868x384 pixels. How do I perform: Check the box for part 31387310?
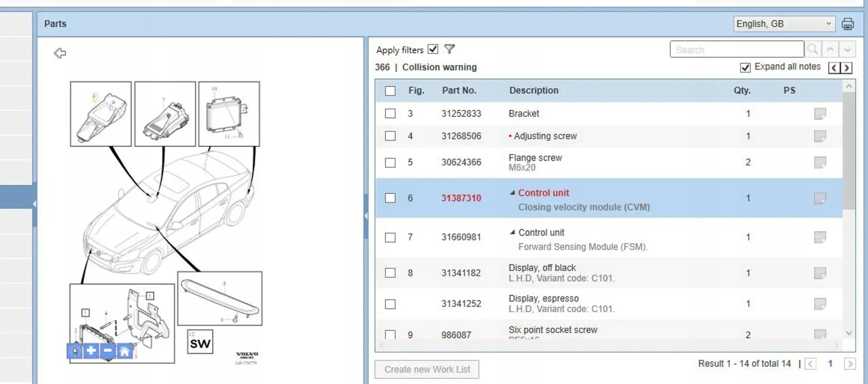coord(390,198)
